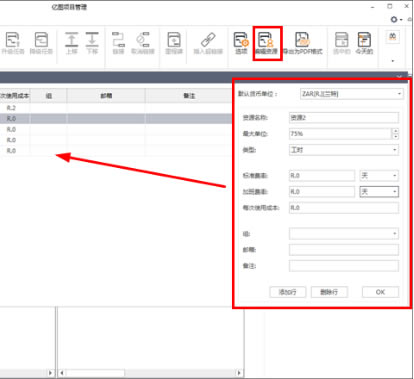Viewport: 414px width, 379px height.
Task: Click the 备注 notes input field
Action: pos(343,266)
